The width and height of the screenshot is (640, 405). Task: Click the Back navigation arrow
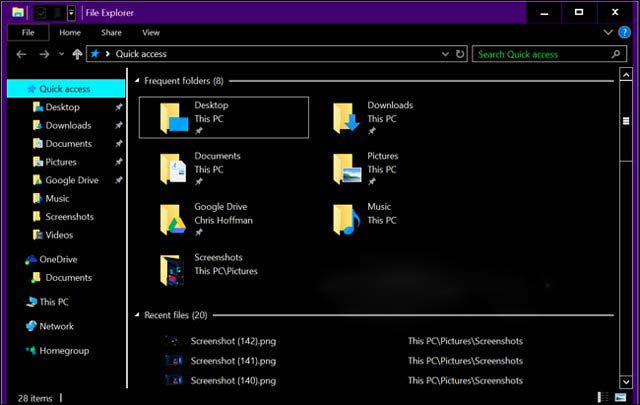point(21,54)
